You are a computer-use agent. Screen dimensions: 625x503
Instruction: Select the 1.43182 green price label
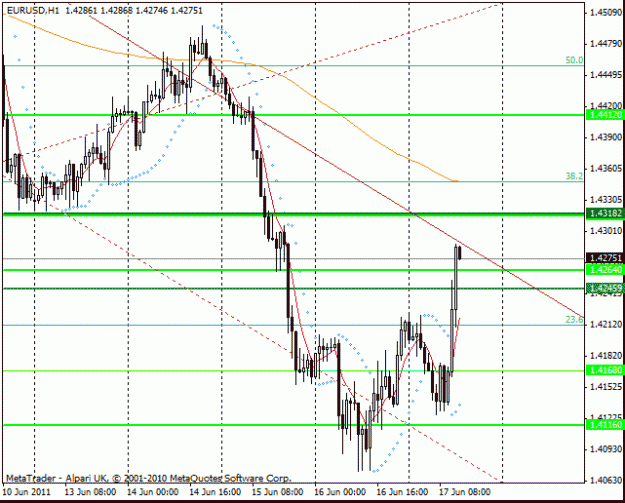[605, 214]
